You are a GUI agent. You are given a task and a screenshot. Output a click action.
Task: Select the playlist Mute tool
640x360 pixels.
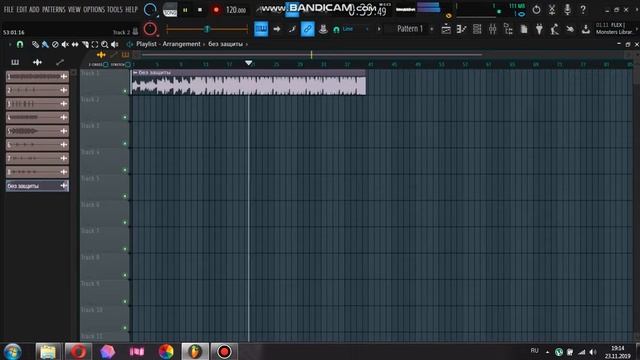(x=65, y=44)
